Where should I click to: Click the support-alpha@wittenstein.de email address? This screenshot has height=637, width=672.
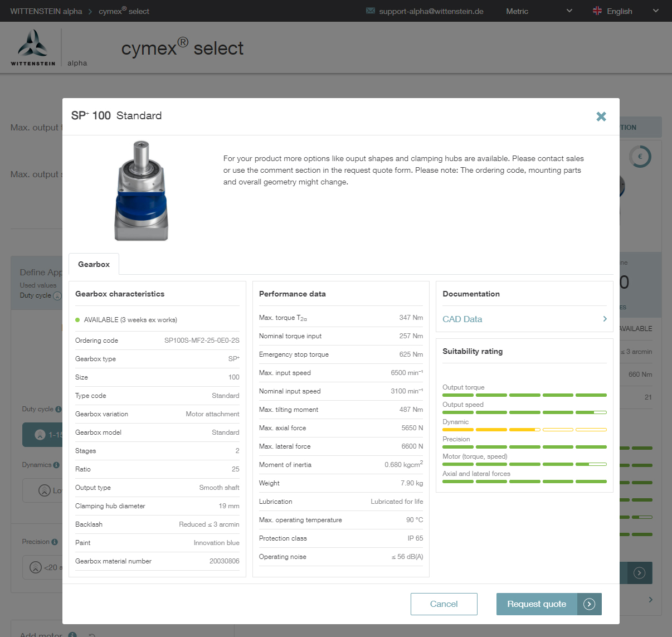[x=431, y=11]
